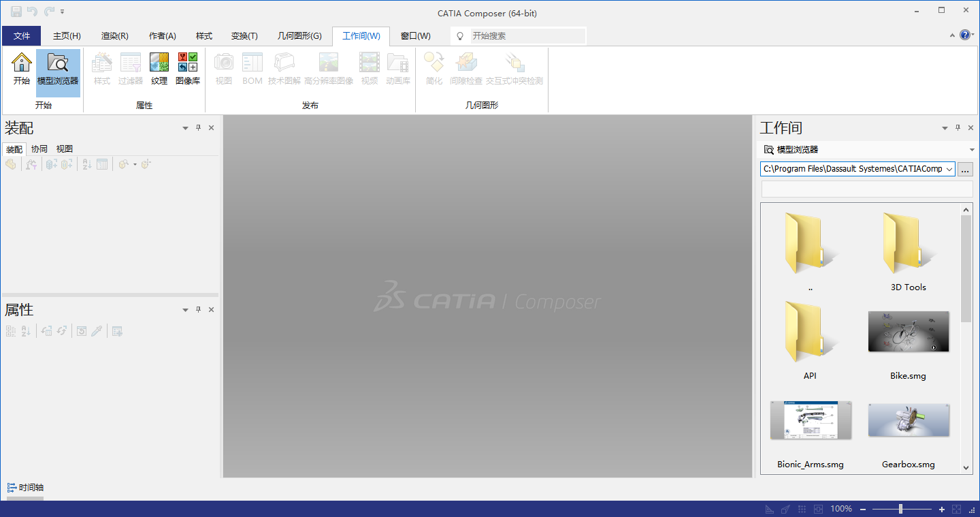Select the Bike.smg thumbnail
The width and height of the screenshot is (980, 517).
click(909, 332)
